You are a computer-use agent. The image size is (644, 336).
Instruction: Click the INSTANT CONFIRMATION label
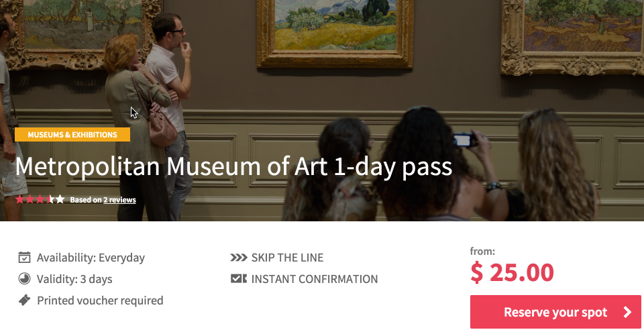click(x=315, y=279)
